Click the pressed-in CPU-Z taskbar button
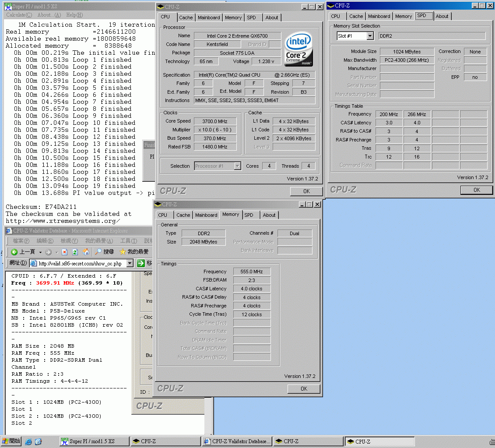 click(380, 441)
